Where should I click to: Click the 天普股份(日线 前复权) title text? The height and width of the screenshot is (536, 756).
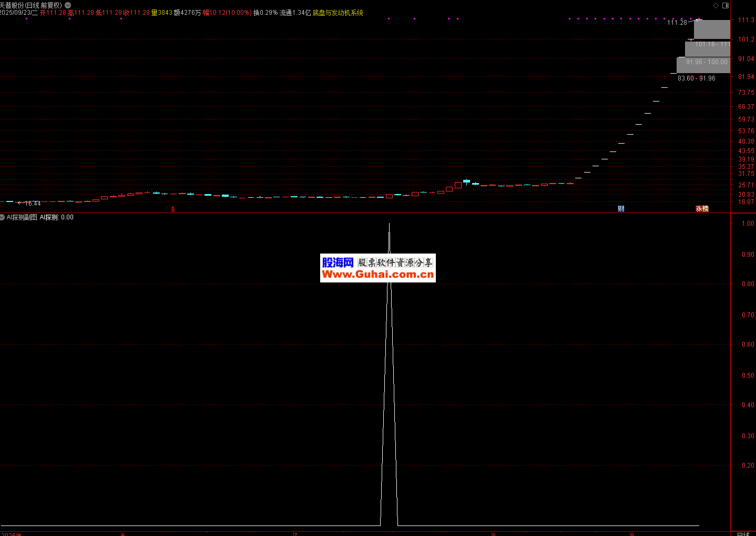pyautogui.click(x=31, y=5)
